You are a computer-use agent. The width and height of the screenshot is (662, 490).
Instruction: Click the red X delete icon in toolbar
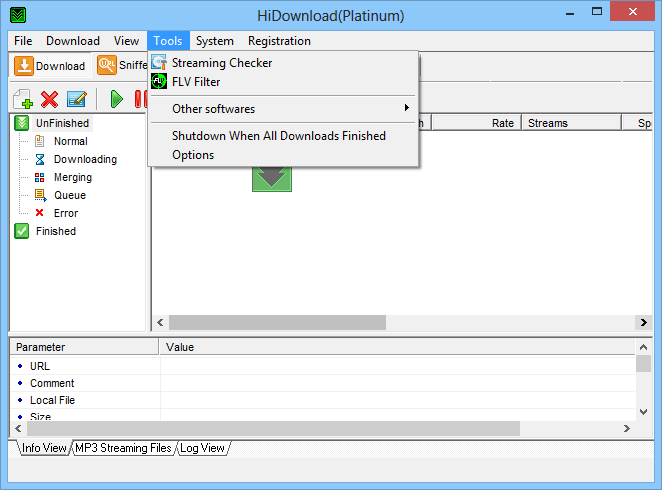pos(49,99)
